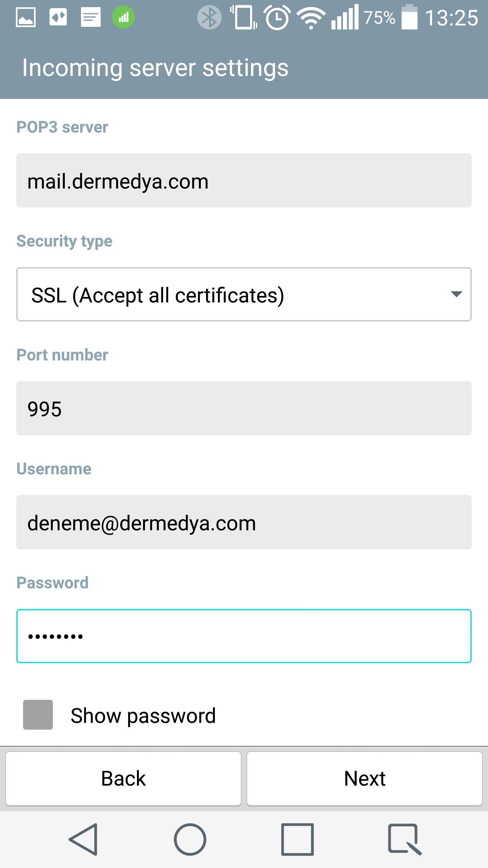Open the Security type dropdown

pyautogui.click(x=244, y=294)
